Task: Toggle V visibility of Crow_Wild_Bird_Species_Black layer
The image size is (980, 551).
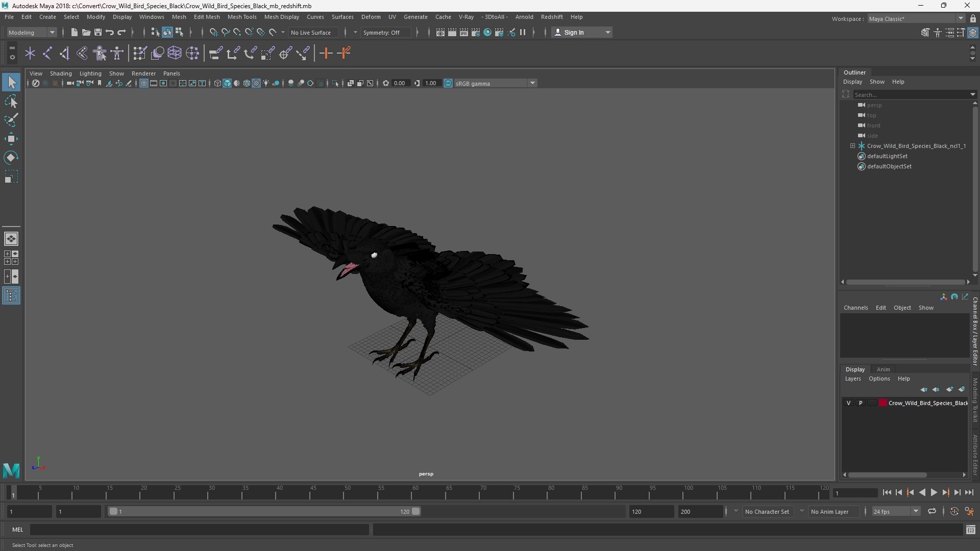Action: 849,403
